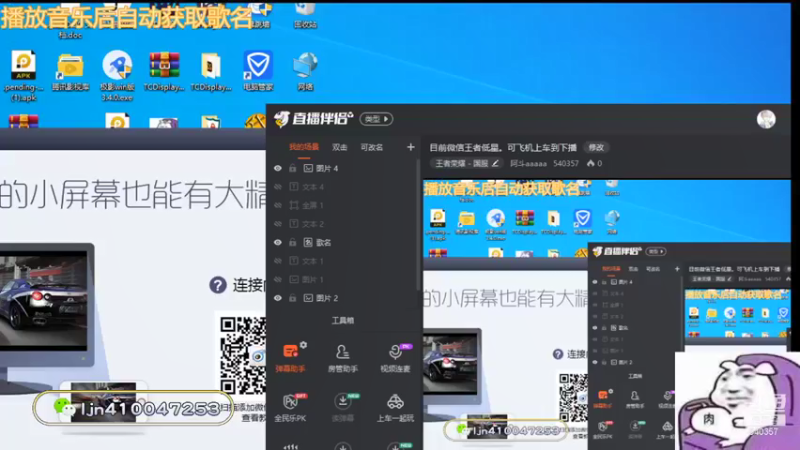The image size is (800, 450).
Task: Switch to 我的场景 tab
Action: pyautogui.click(x=304, y=147)
